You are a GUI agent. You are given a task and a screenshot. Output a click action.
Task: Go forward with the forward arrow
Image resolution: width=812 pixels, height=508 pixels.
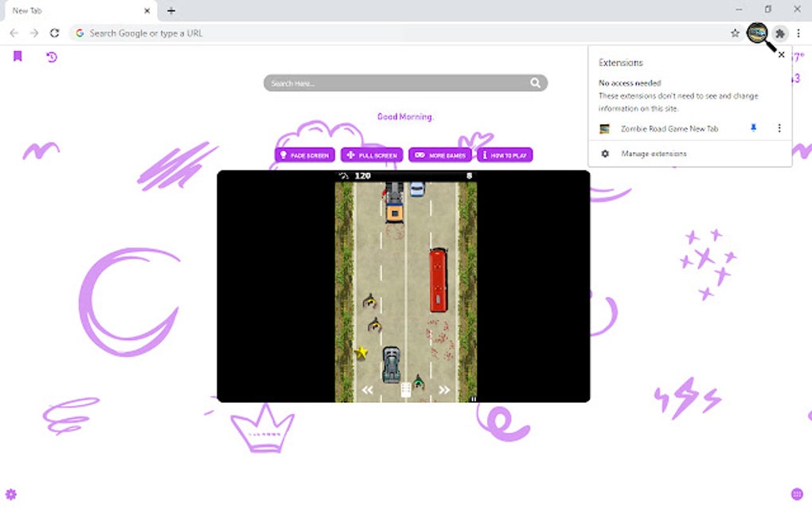coord(34,33)
